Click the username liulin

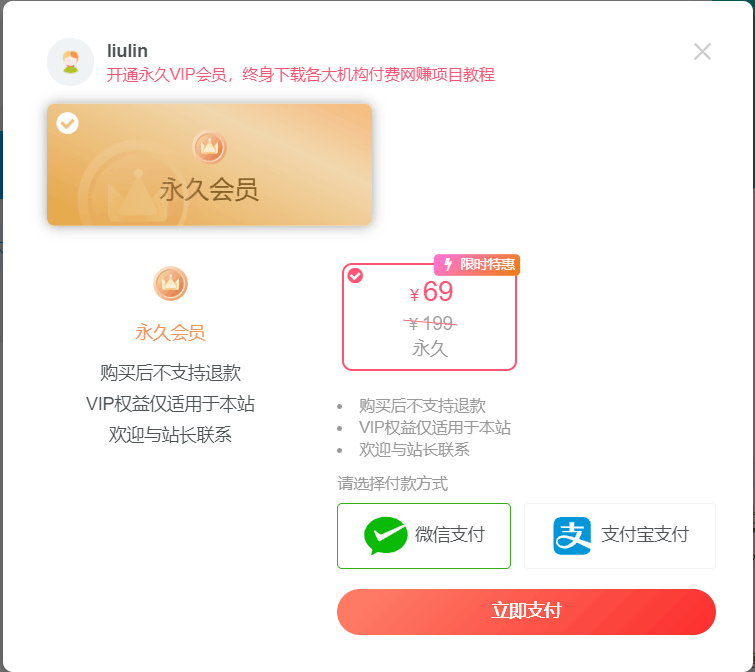127,51
